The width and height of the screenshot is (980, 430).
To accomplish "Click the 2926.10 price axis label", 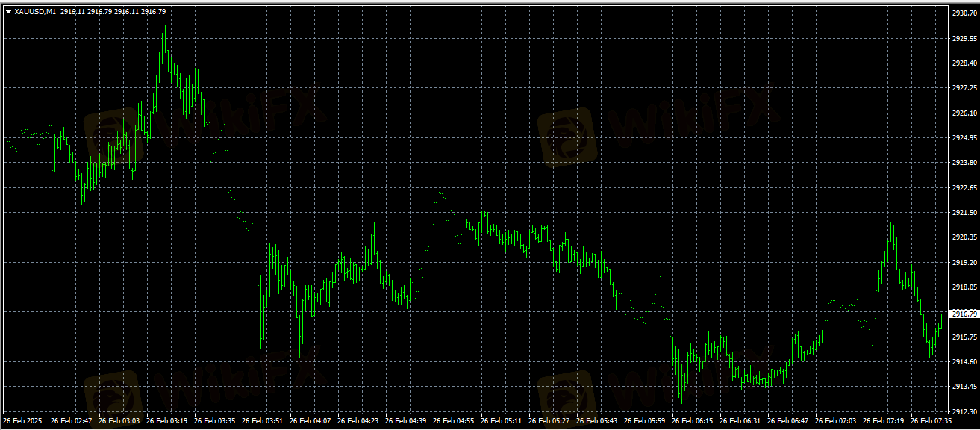I will 963,113.
